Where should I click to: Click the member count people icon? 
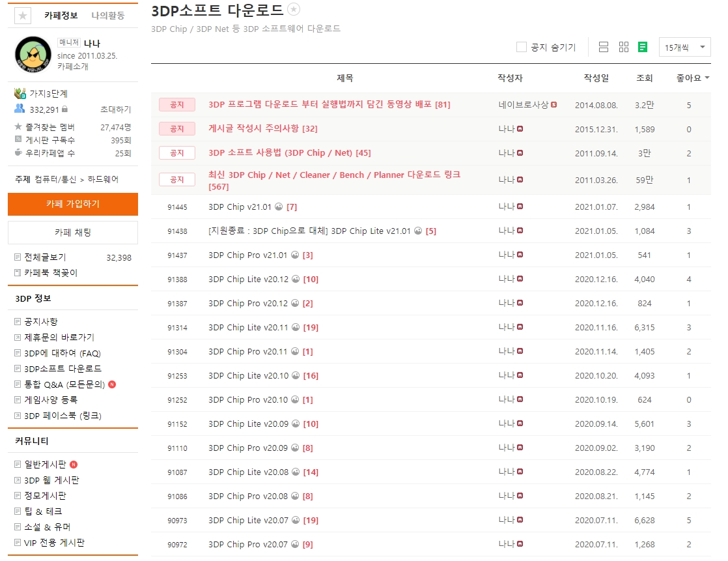tap(20, 109)
